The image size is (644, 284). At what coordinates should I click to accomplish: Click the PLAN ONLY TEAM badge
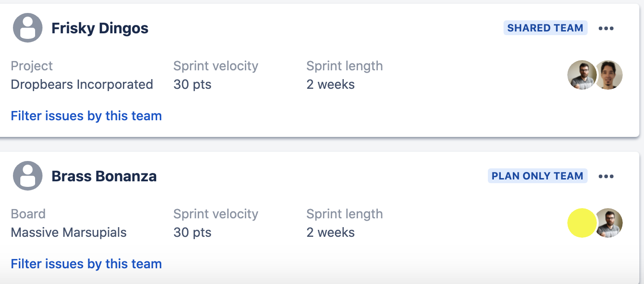(537, 176)
